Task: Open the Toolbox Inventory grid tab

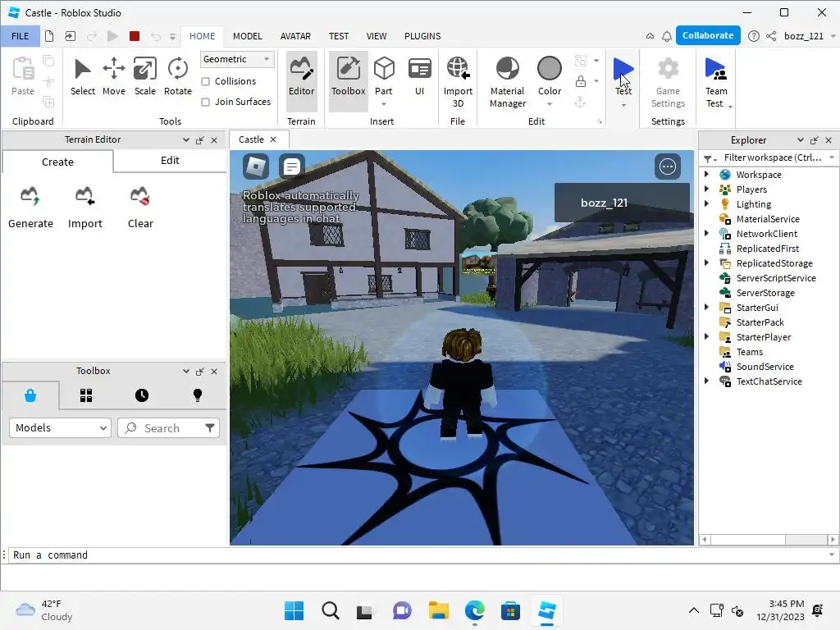Action: (x=86, y=395)
